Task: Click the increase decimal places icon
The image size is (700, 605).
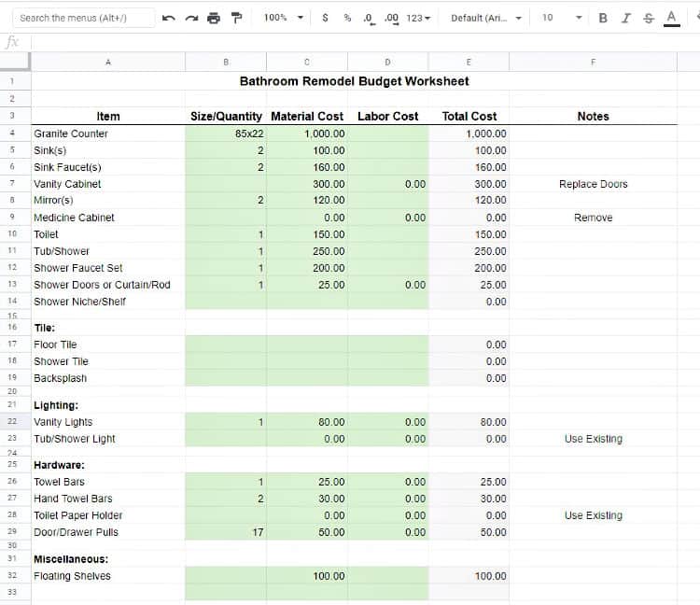Action: pyautogui.click(x=391, y=18)
